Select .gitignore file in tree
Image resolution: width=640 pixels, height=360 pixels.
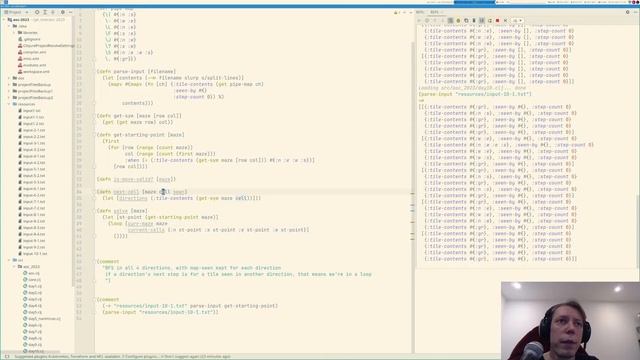click(29, 39)
